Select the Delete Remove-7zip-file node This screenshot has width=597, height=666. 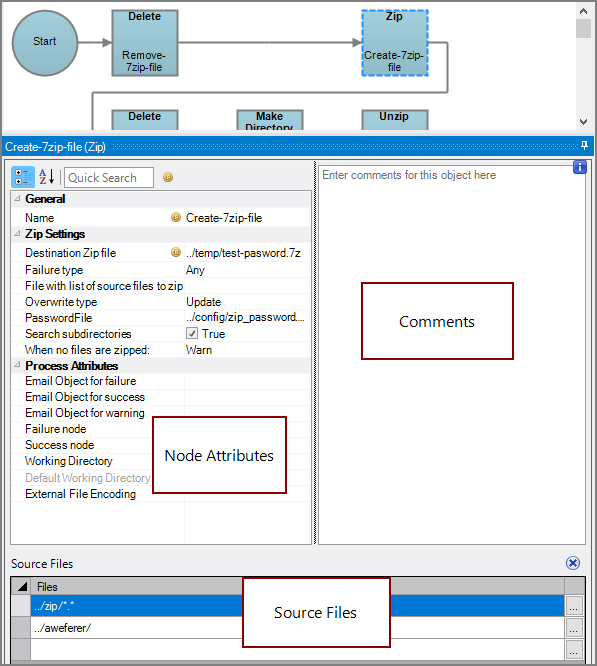(x=145, y=43)
